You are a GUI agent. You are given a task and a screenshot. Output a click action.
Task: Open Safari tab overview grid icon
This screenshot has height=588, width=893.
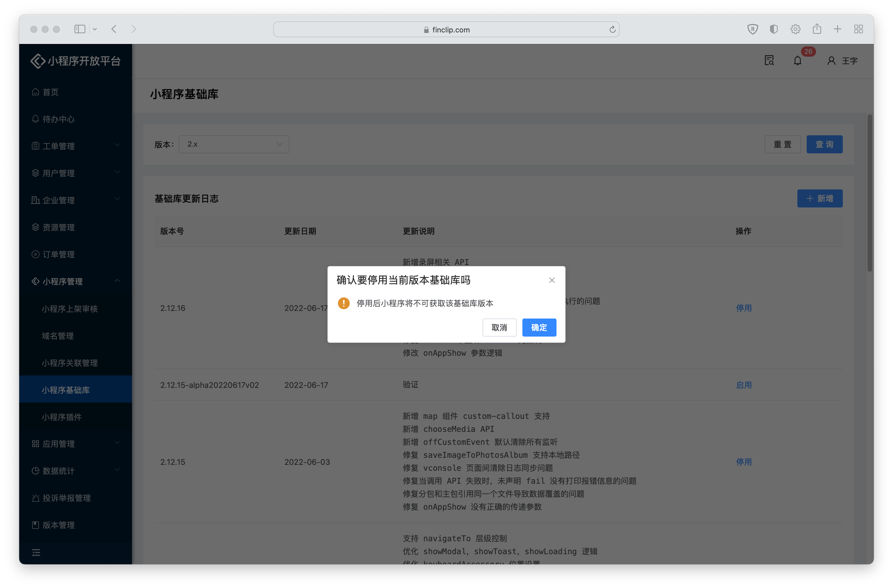(859, 29)
